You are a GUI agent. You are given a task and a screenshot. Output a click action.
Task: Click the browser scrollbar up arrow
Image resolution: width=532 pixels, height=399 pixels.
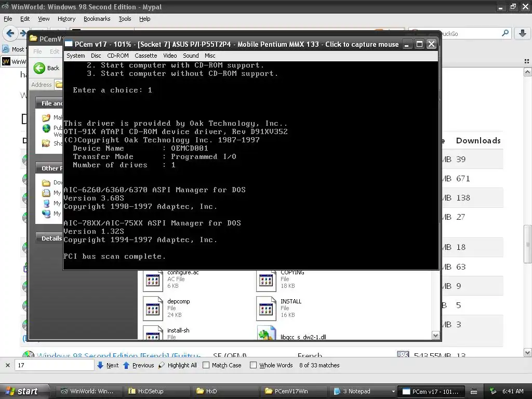click(x=527, y=72)
